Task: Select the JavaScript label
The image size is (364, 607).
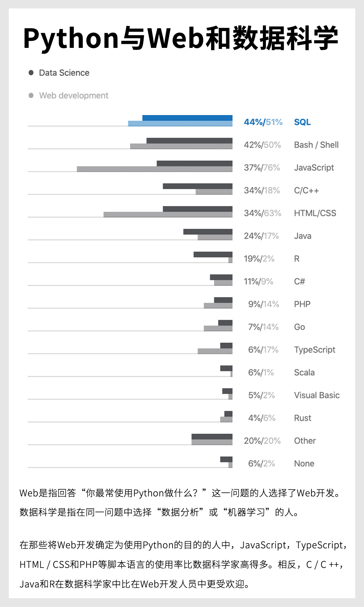Action: pos(314,168)
